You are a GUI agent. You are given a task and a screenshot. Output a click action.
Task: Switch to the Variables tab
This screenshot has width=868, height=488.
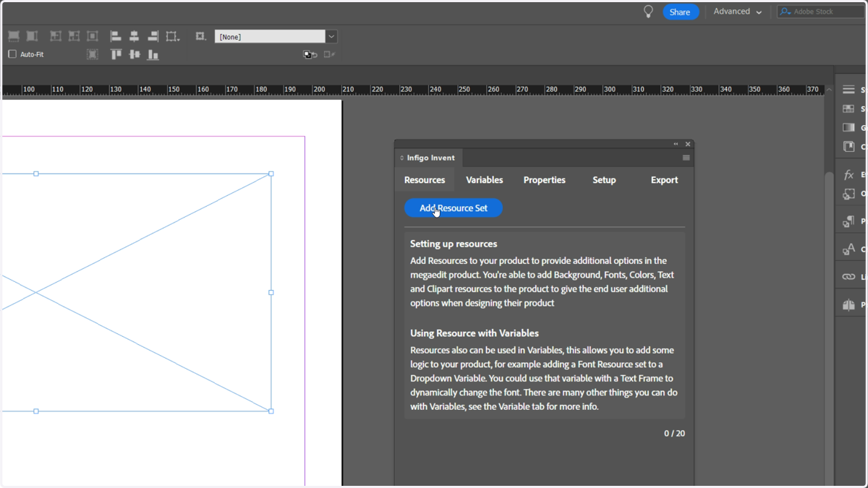(x=485, y=180)
